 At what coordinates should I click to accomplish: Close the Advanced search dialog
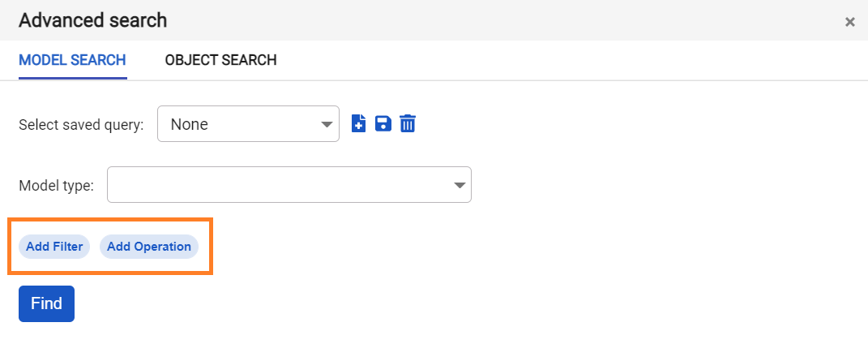[850, 22]
